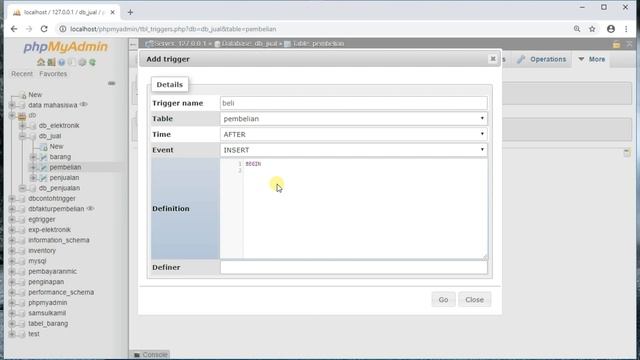
Task: Click the logout icon beside home
Action: pos(51,62)
